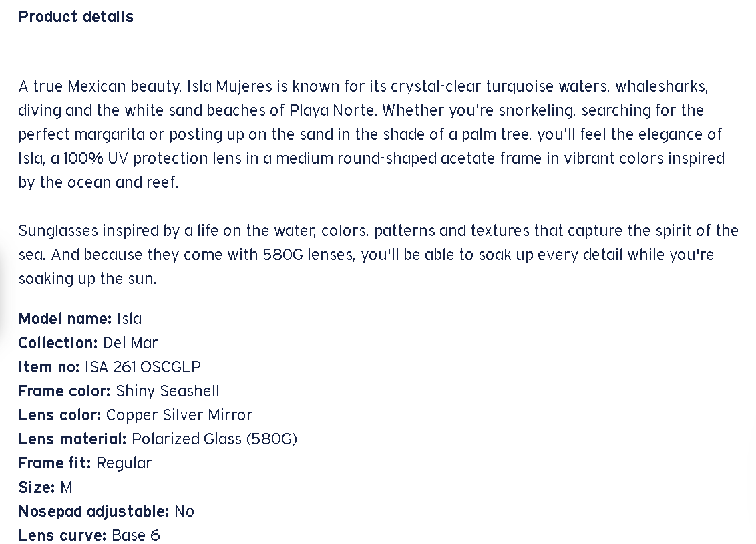756x544 pixels.
Task: Click the "Lens curve:" label
Action: (62, 535)
